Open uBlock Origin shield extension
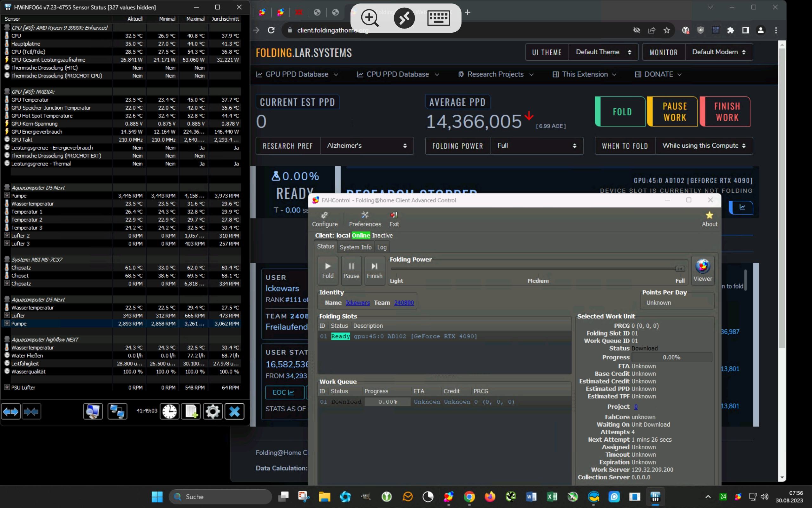 point(701,30)
